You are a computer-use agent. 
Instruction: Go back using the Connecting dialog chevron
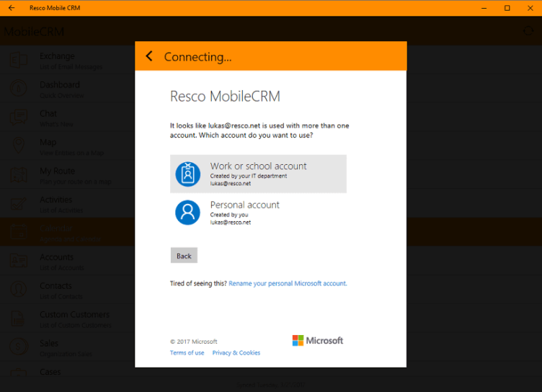(x=149, y=56)
